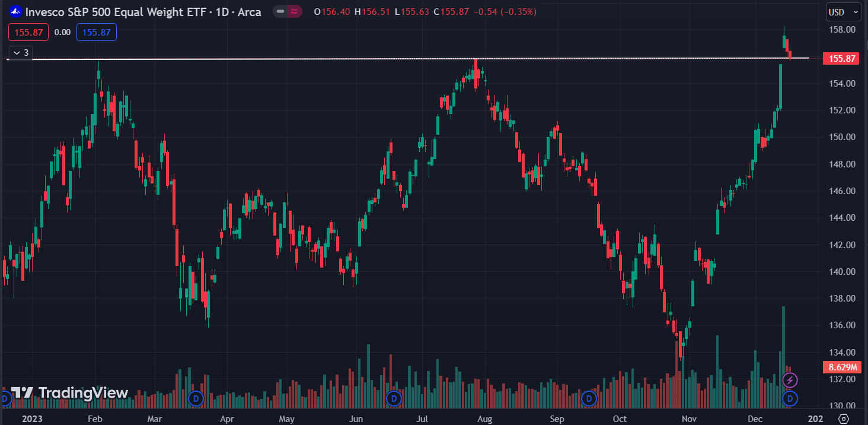Click the 158.00 price scale label
Image resolution: width=868 pixels, height=425 pixels.
coord(842,30)
